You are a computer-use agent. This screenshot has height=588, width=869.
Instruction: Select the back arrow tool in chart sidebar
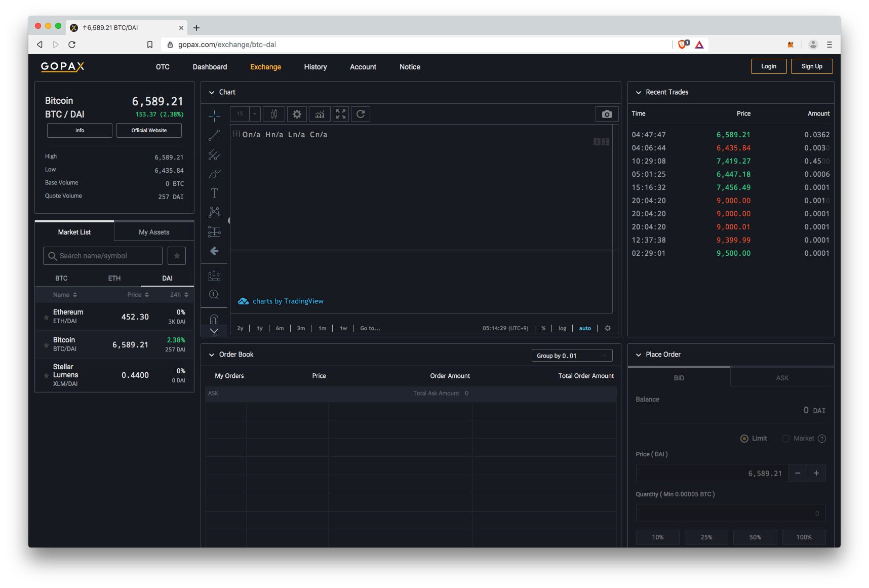point(214,251)
